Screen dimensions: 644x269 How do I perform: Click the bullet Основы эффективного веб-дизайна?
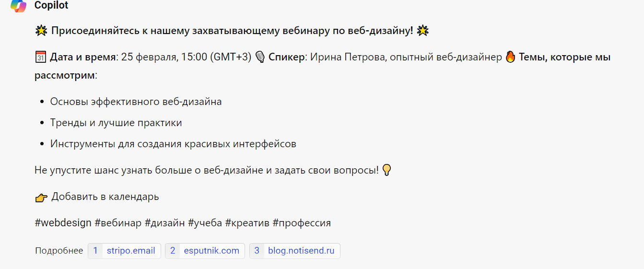[136, 102]
